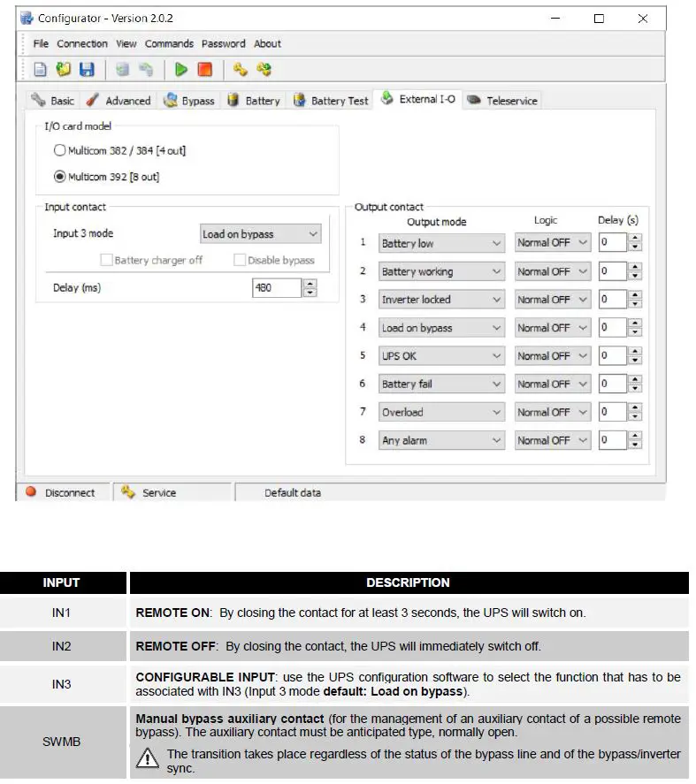This screenshot has width=696, height=784.
Task: Open output 7 Overload dropdown
Action: pyautogui.click(x=441, y=412)
